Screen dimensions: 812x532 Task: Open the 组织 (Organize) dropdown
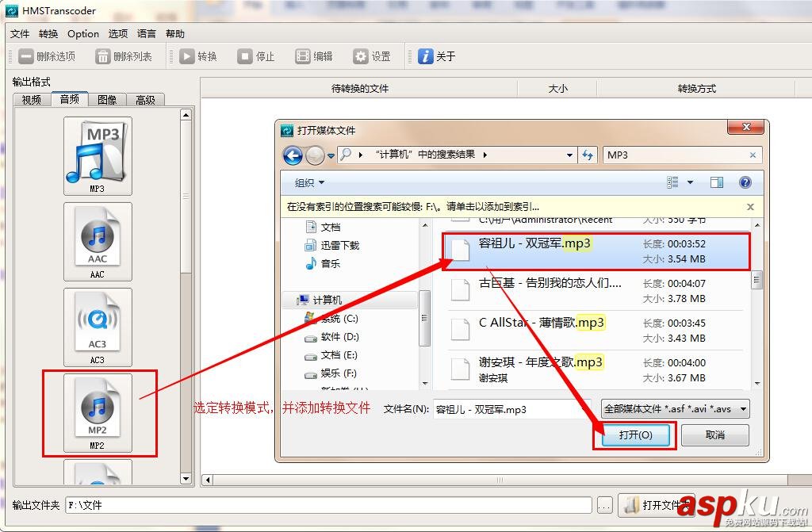308,182
